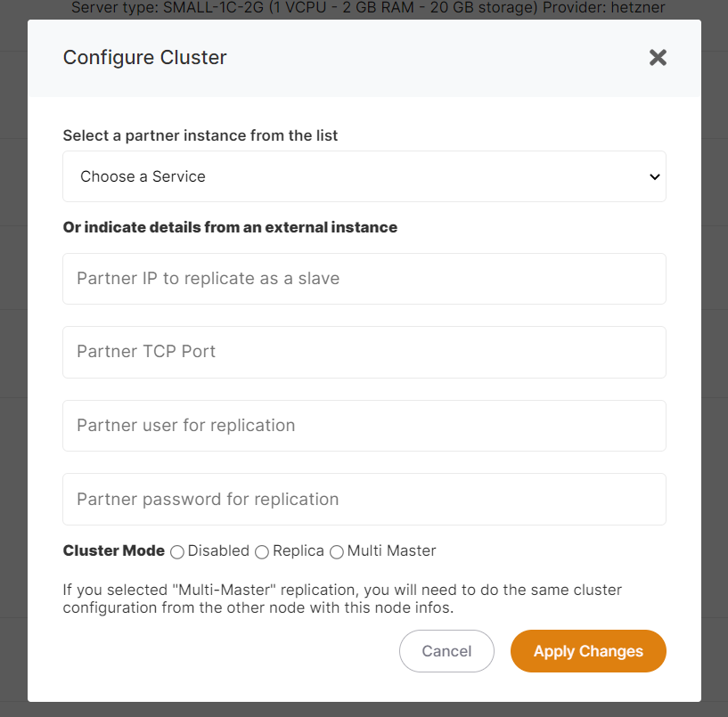Click the partner instance dropdown chevron arrow

pos(655,176)
